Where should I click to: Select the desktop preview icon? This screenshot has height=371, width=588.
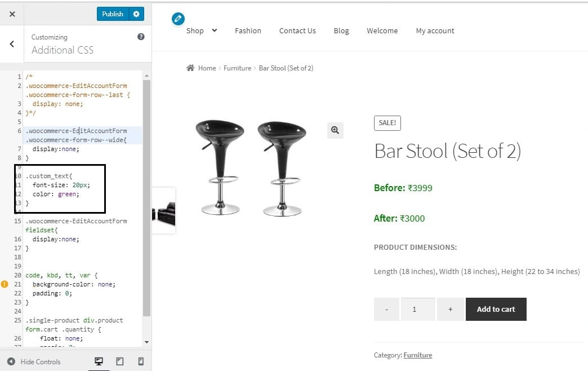click(99, 361)
